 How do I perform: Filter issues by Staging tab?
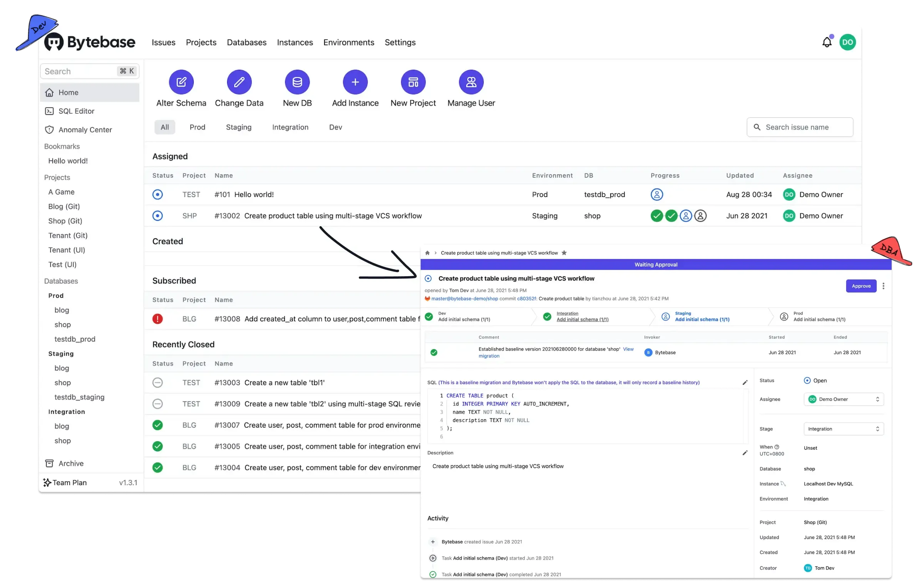click(239, 127)
